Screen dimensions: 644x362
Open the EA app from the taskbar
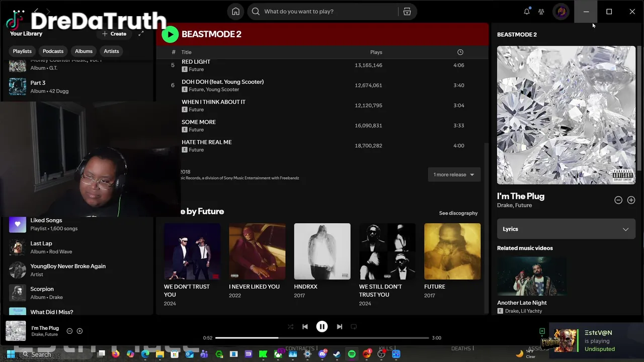tap(367, 354)
